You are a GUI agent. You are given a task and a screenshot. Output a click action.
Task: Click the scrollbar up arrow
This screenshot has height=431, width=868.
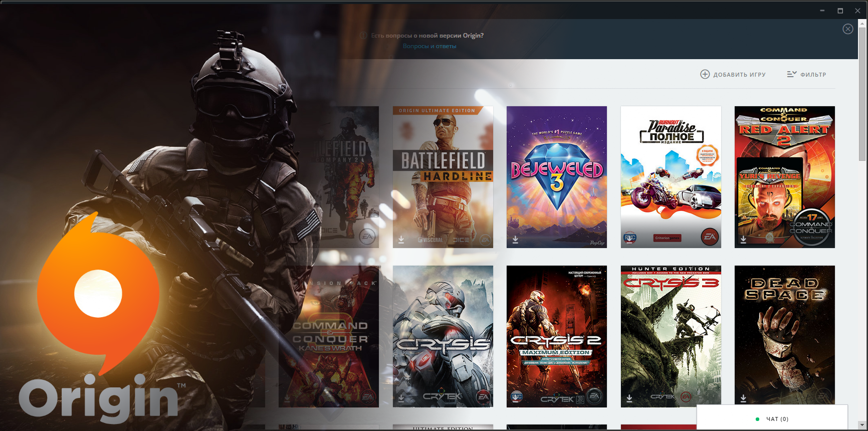coord(862,23)
